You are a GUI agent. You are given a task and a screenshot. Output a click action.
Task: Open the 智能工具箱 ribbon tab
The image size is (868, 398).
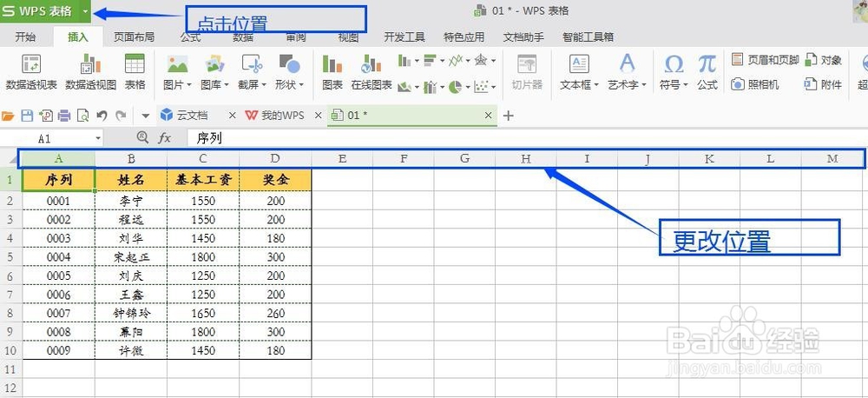[x=588, y=37]
